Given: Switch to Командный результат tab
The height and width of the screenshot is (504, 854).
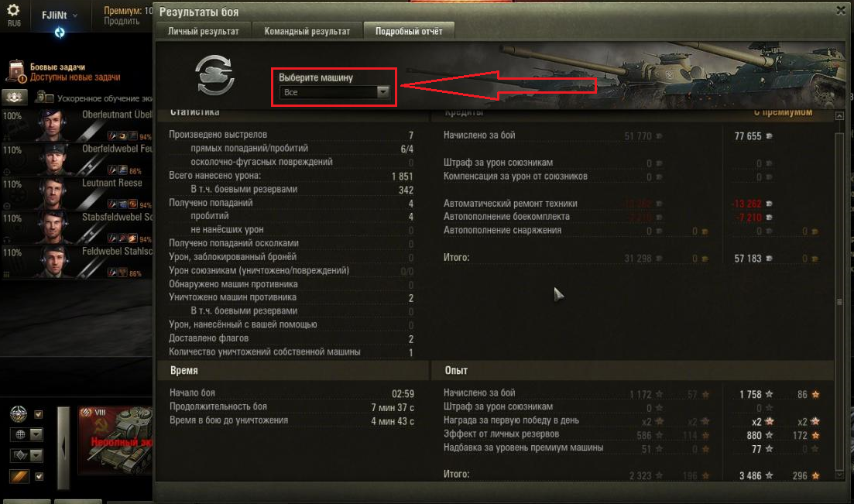Looking at the screenshot, I should click(x=307, y=31).
